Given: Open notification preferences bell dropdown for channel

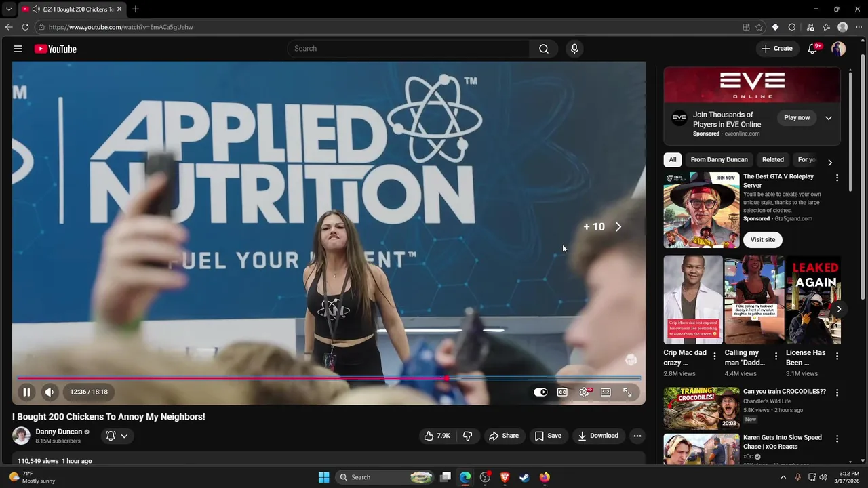Looking at the screenshot, I should click(117, 436).
